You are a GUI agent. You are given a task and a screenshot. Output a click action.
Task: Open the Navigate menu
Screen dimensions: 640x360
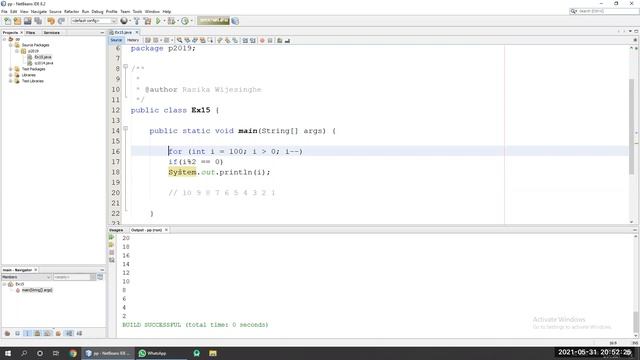tap(39, 11)
